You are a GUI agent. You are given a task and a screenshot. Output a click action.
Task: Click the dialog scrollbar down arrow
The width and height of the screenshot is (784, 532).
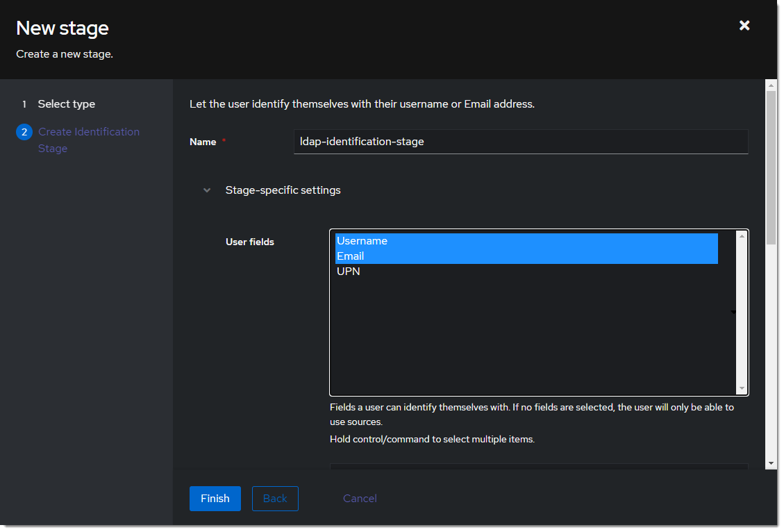(771, 464)
